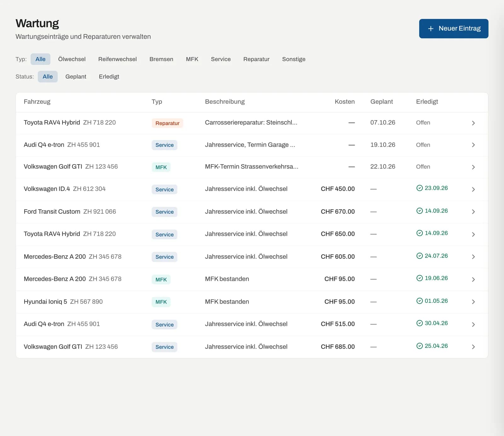Click the checkmark icon beside 19.06.26
504x436 pixels.
(x=420, y=278)
